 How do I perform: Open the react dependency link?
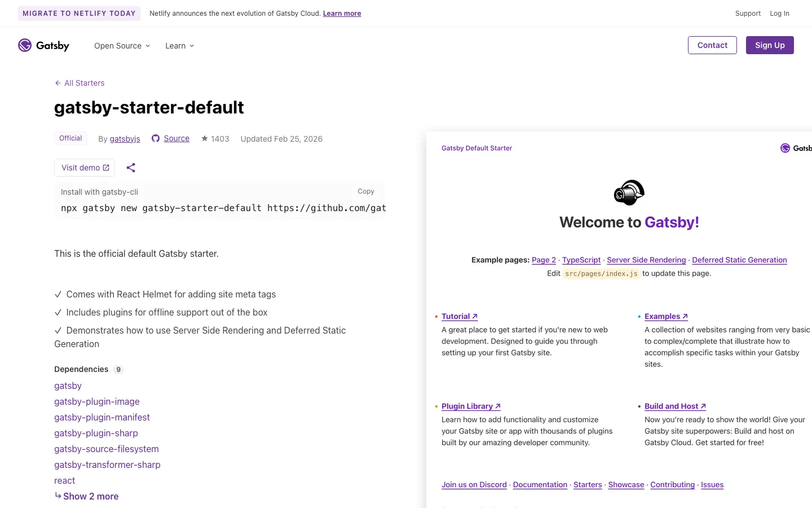64,480
